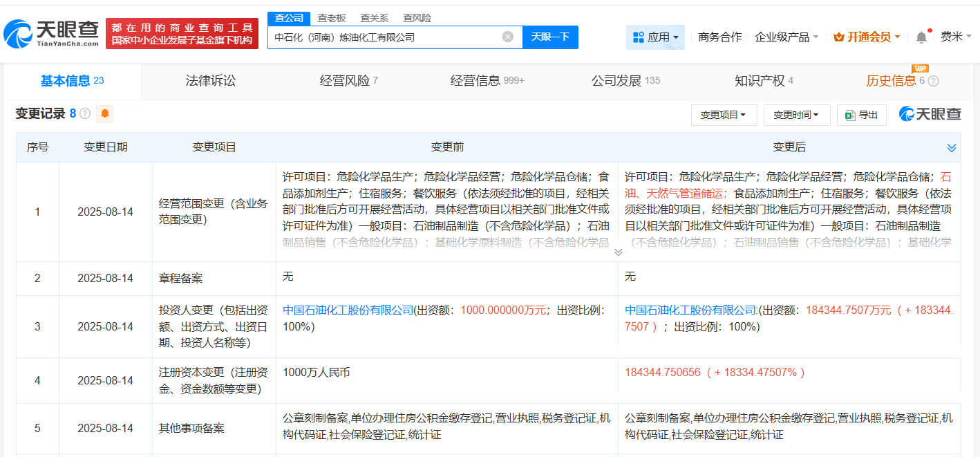The height and width of the screenshot is (457, 980).
Task: Open the 导出 export tool
Action: click(x=861, y=115)
